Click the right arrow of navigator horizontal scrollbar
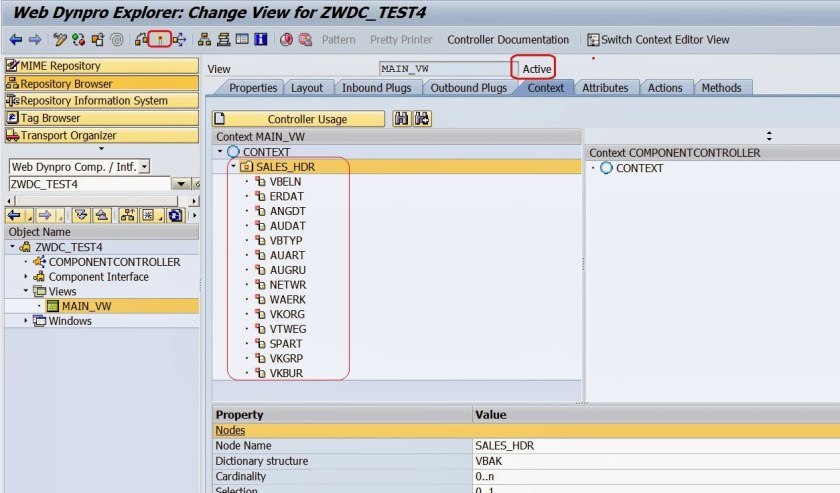The width and height of the screenshot is (840, 493). coord(194,201)
